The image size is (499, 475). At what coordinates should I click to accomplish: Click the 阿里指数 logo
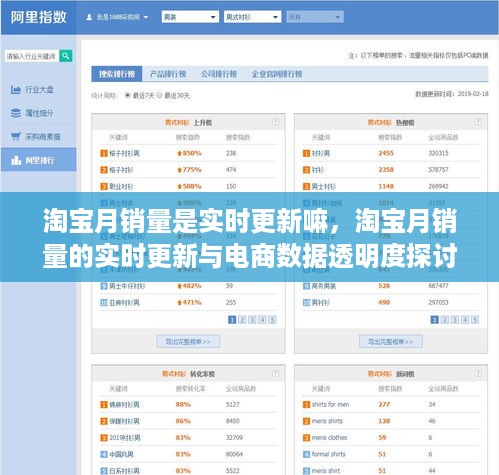(x=39, y=17)
